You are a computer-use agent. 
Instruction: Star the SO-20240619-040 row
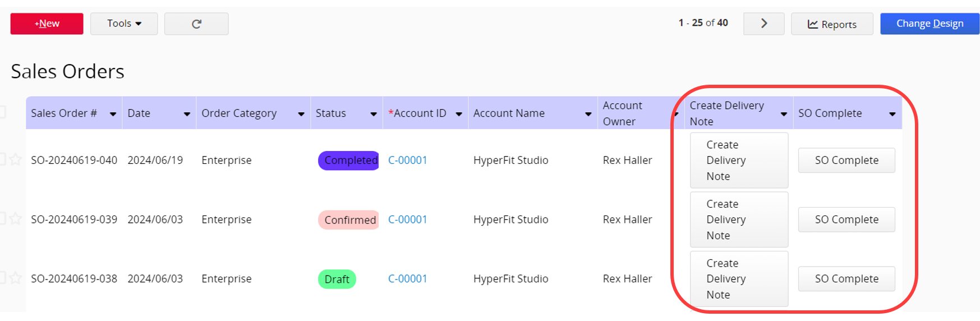point(16,160)
